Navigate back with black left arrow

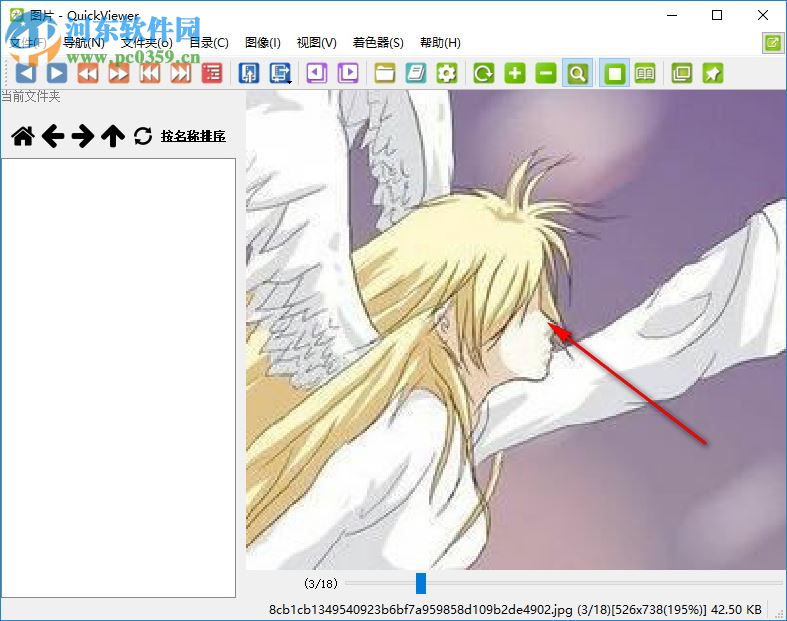[x=53, y=136]
